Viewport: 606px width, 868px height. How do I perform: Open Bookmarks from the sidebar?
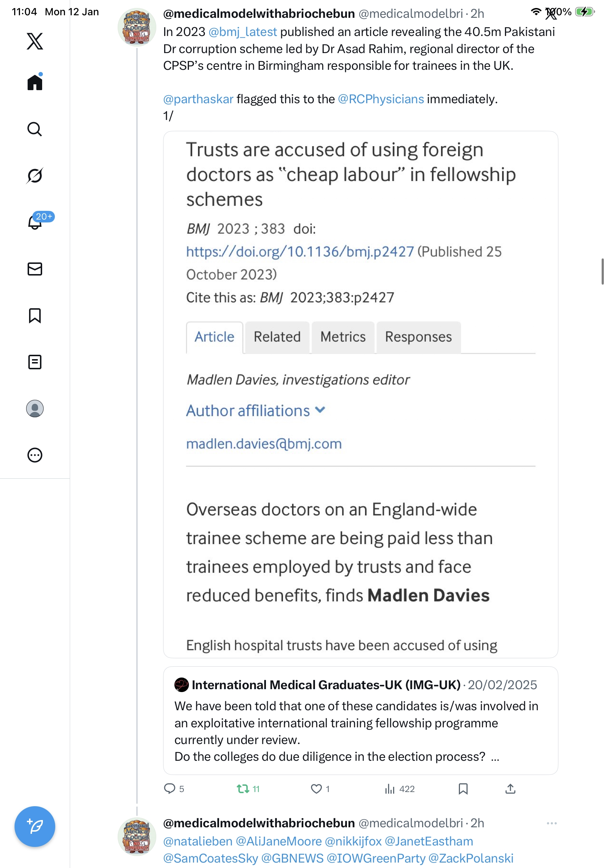(35, 315)
